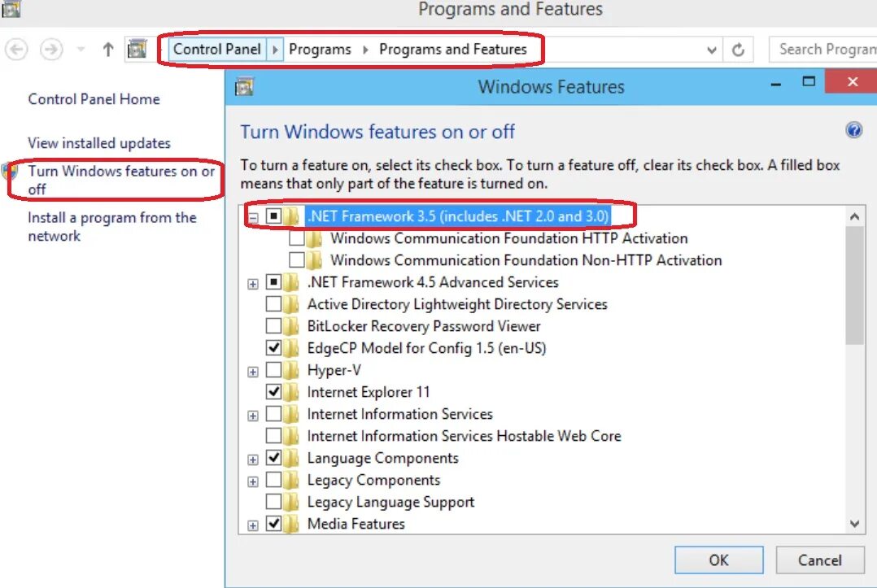Refresh the Programs and Features address bar
Viewport: 877px width, 588px height.
tap(739, 50)
